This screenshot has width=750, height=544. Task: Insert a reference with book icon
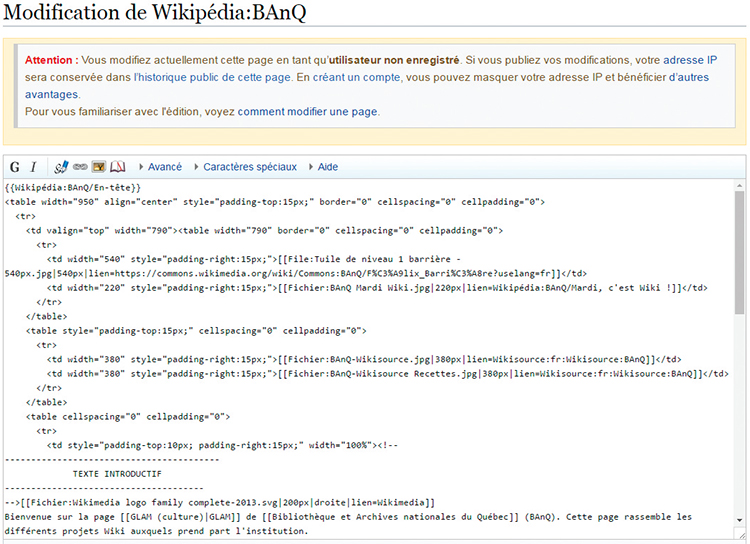coord(118,167)
